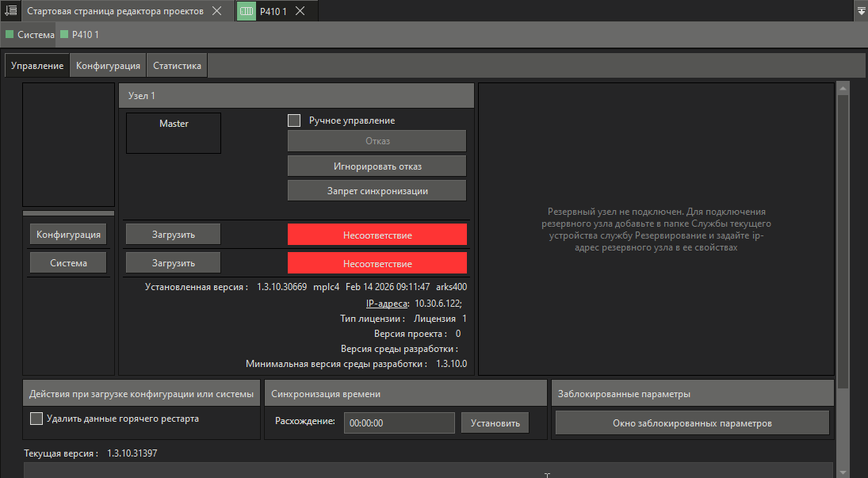Open the tab list icon at top-left
This screenshot has height=478, width=868.
click(x=10, y=10)
